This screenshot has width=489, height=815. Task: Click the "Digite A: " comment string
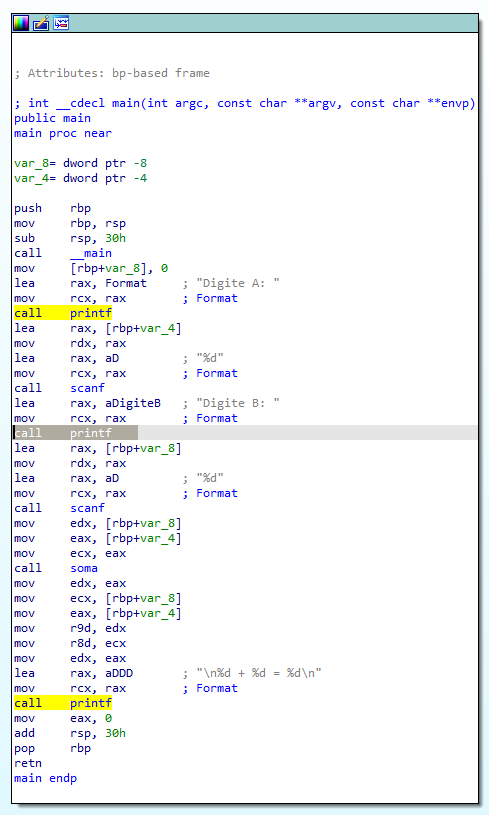[x=238, y=283]
